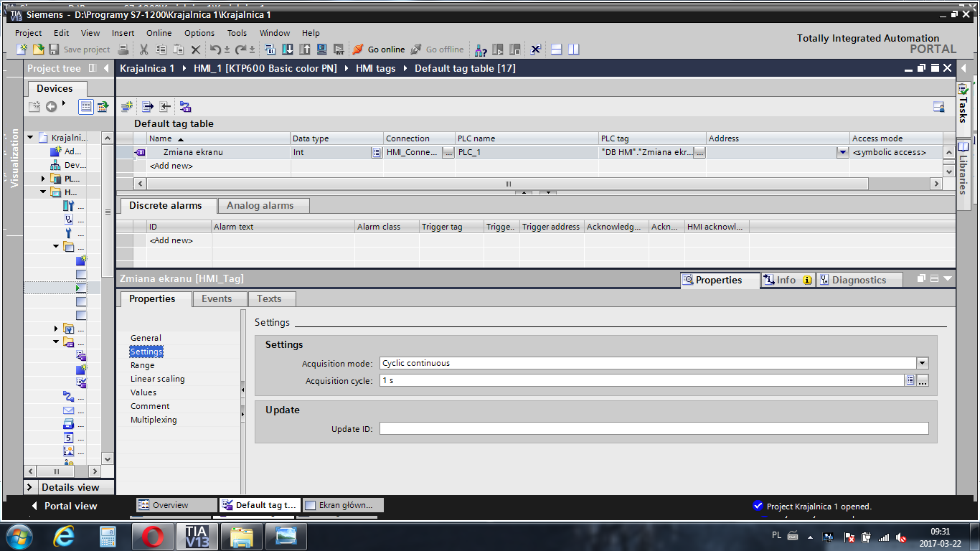Image resolution: width=980 pixels, height=551 pixels.
Task: Click the Export tags icon in tag table toolbar
Action: [x=148, y=107]
